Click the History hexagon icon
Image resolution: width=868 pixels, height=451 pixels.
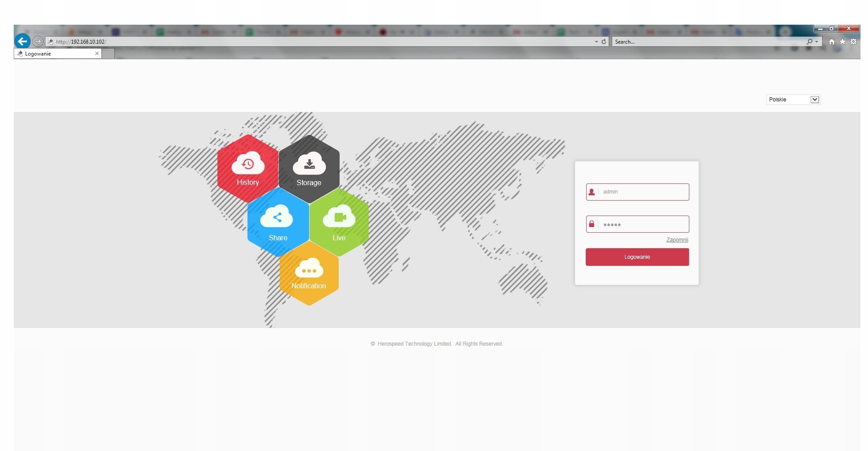point(248,168)
